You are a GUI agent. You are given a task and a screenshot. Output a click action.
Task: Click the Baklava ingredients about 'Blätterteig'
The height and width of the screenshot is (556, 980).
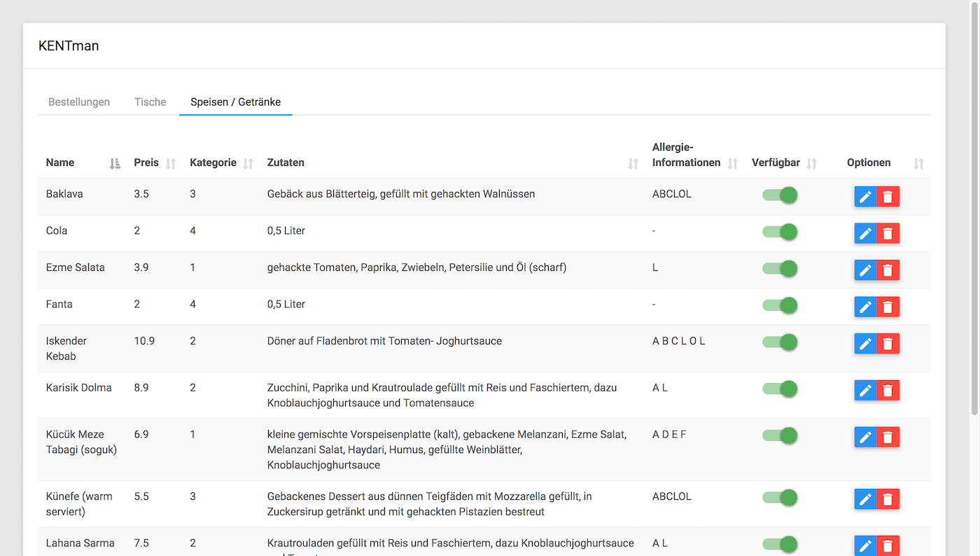tap(401, 194)
